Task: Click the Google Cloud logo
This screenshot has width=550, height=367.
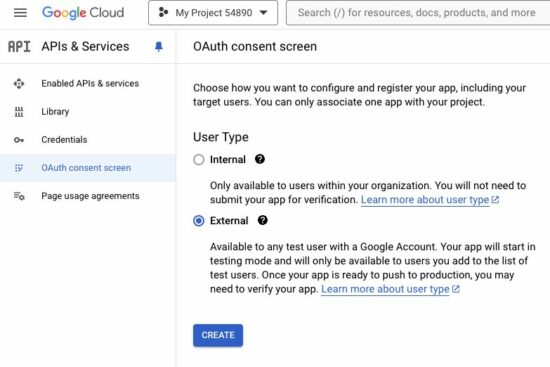Action: [x=83, y=13]
